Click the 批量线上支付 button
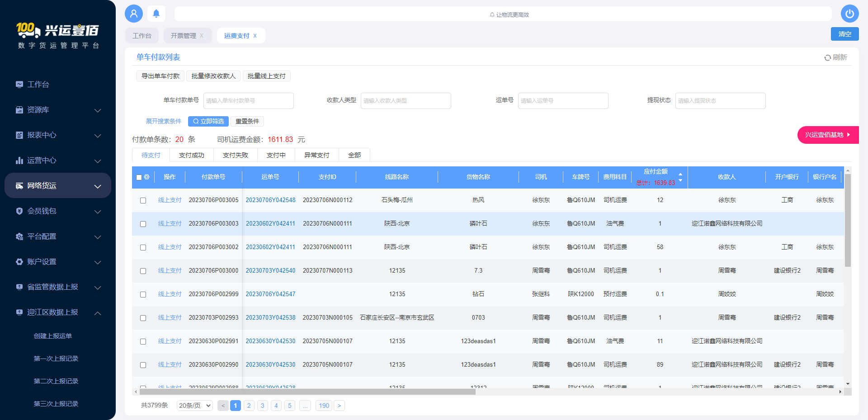 pos(267,76)
